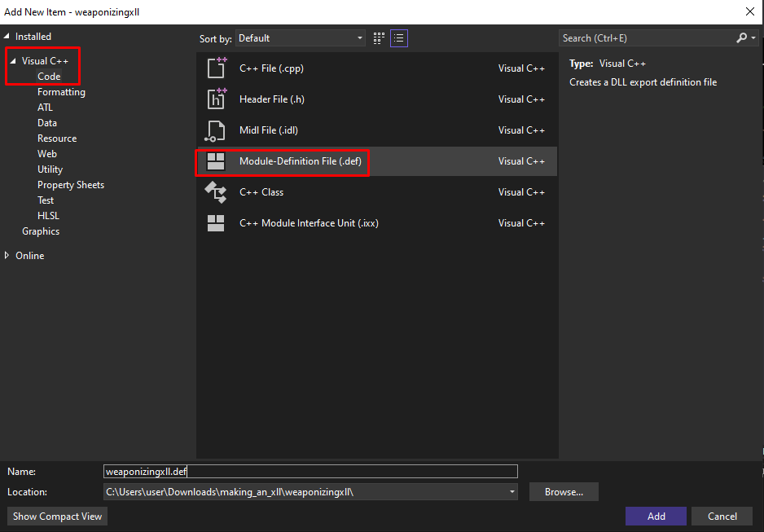This screenshot has width=764, height=532.
Task: Expand the Online category
Action: click(8, 256)
